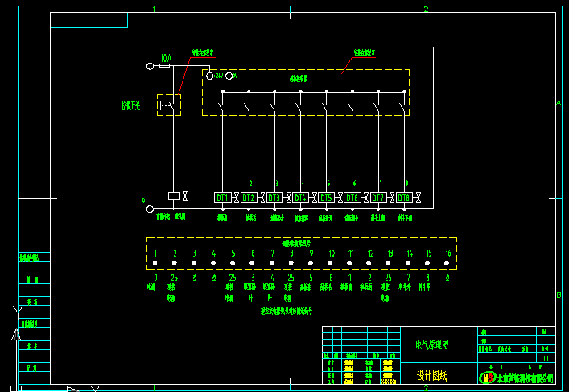Image resolution: width=569 pixels, height=392 pixels.
Task: Select the 1:1 scale cell in title block
Action: click(x=546, y=358)
